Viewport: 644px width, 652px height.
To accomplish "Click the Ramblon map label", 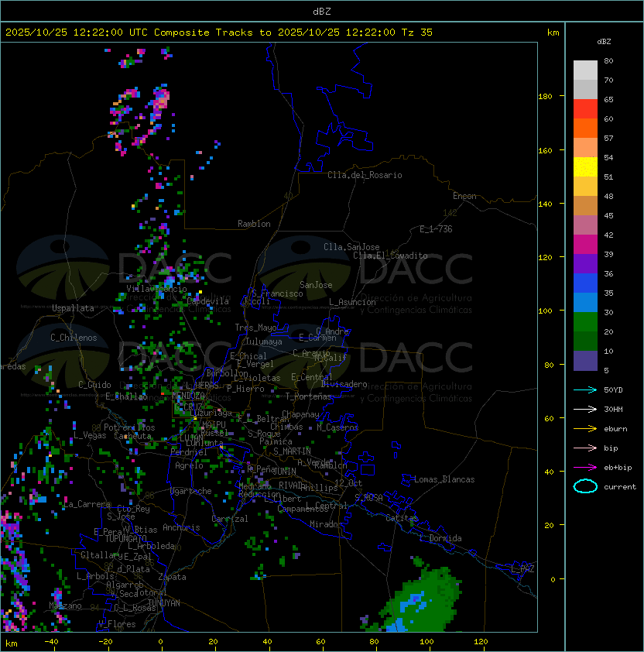I will 254,224.
